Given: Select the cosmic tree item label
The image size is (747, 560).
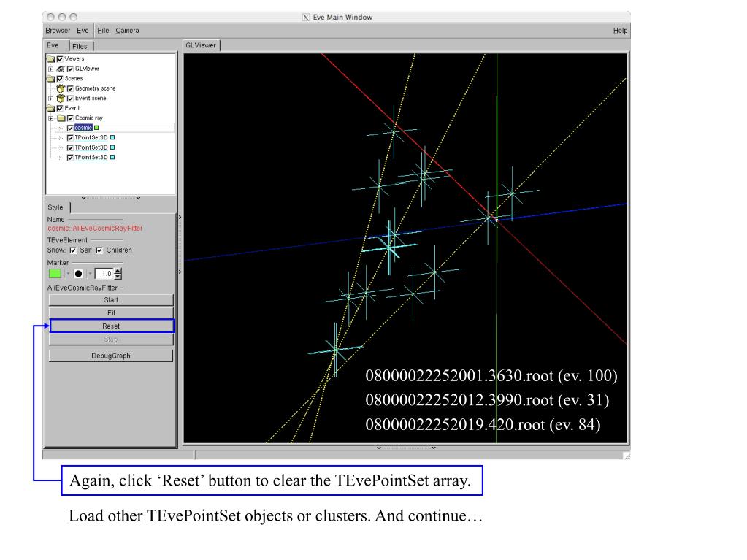Looking at the screenshot, I should (x=83, y=128).
